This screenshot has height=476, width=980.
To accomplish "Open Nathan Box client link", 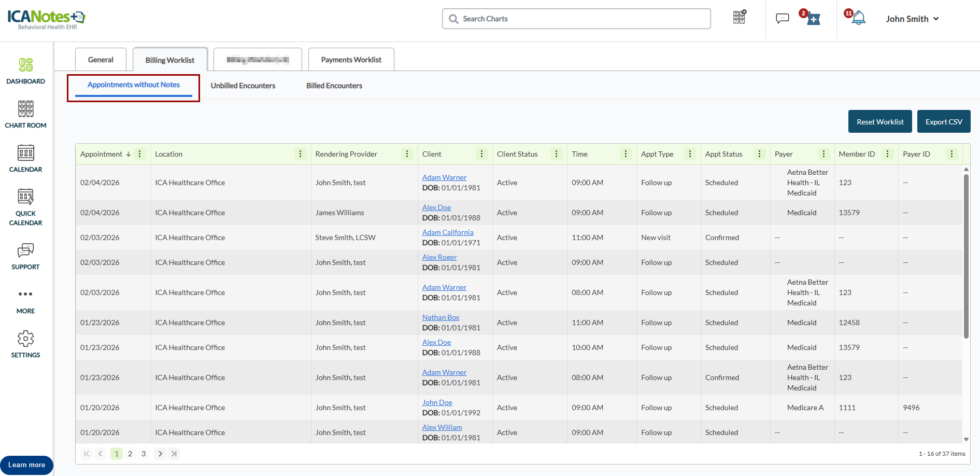I will pyautogui.click(x=441, y=317).
